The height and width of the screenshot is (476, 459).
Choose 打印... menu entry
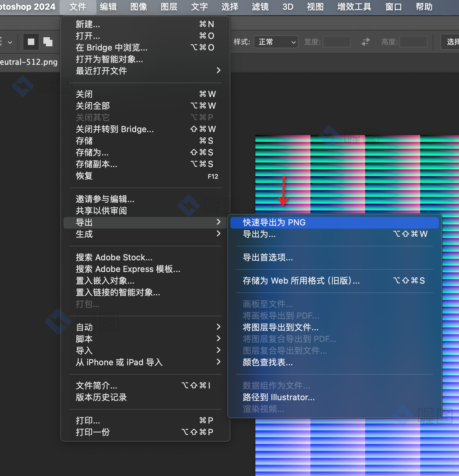coord(145,421)
